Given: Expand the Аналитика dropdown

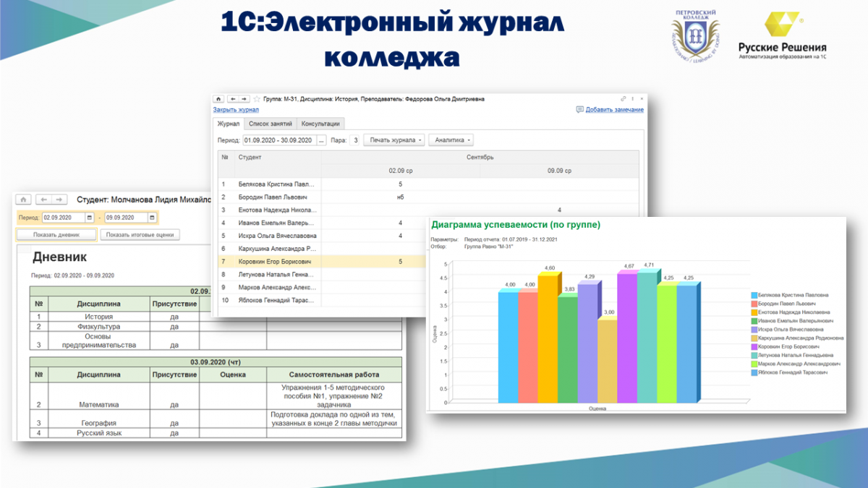Looking at the screenshot, I should pyautogui.click(x=451, y=140).
